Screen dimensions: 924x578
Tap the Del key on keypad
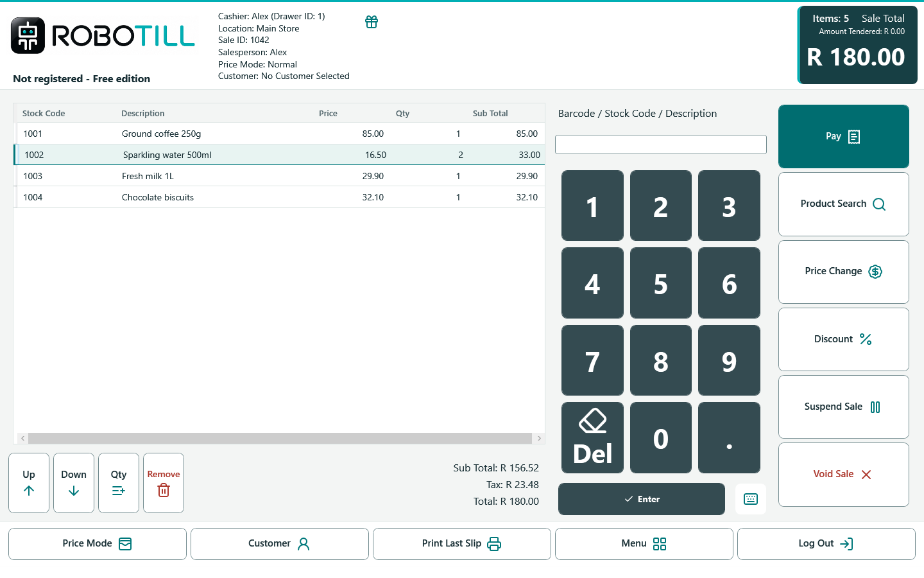[592, 437]
